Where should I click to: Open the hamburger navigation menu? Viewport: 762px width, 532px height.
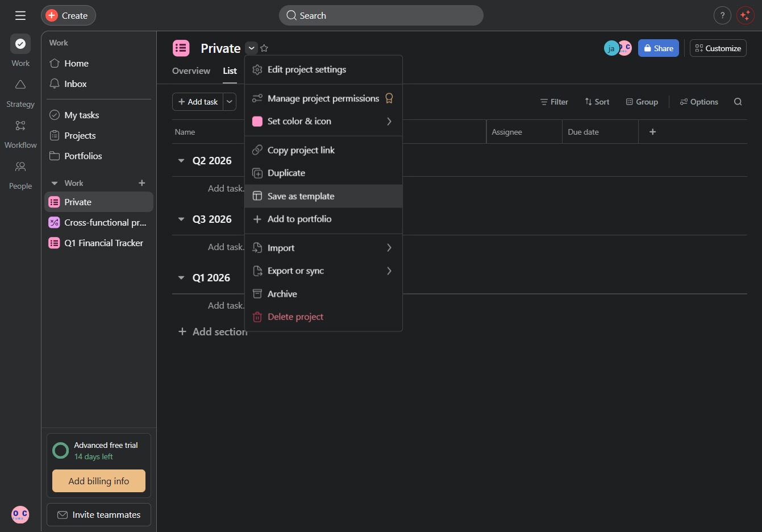[x=20, y=15]
